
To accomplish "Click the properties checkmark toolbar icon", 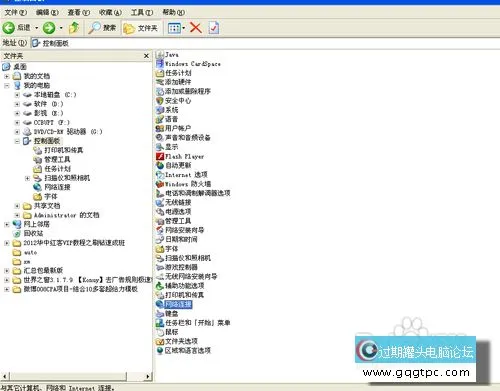I will click(214, 28).
